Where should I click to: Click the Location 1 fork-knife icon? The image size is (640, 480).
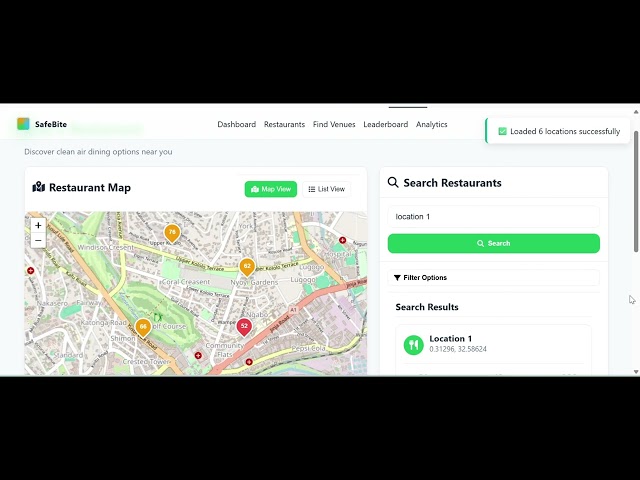pos(413,345)
